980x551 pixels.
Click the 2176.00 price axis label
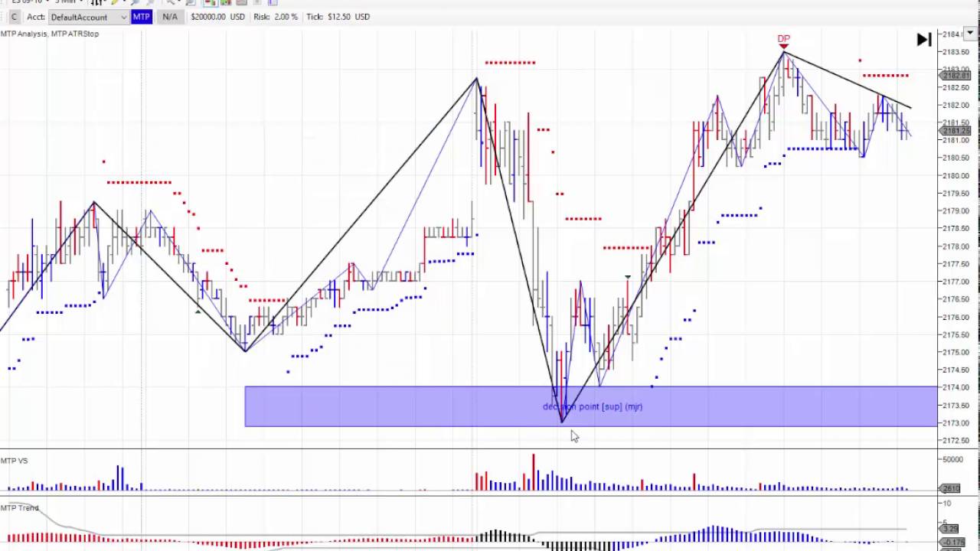coord(957,317)
